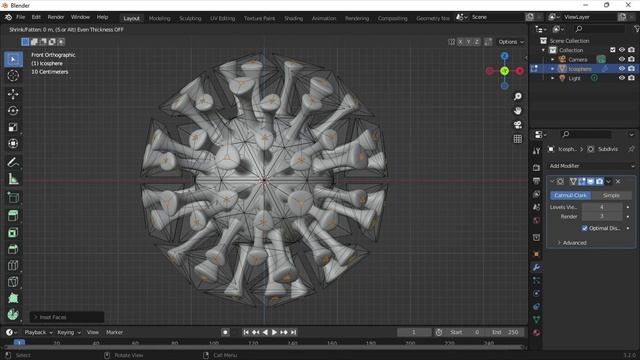Toggle Optimal Display checkbox
The width and height of the screenshot is (640, 360).
click(x=584, y=228)
